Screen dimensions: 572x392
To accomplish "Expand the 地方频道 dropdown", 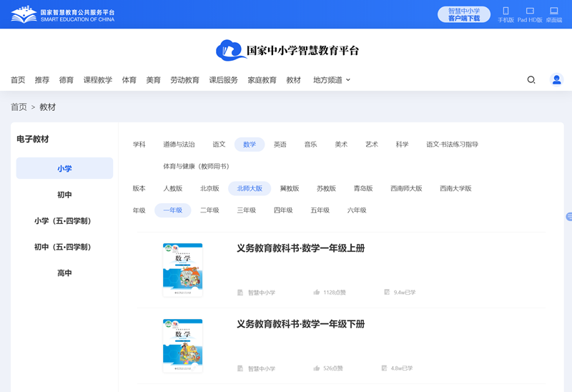I will (332, 80).
